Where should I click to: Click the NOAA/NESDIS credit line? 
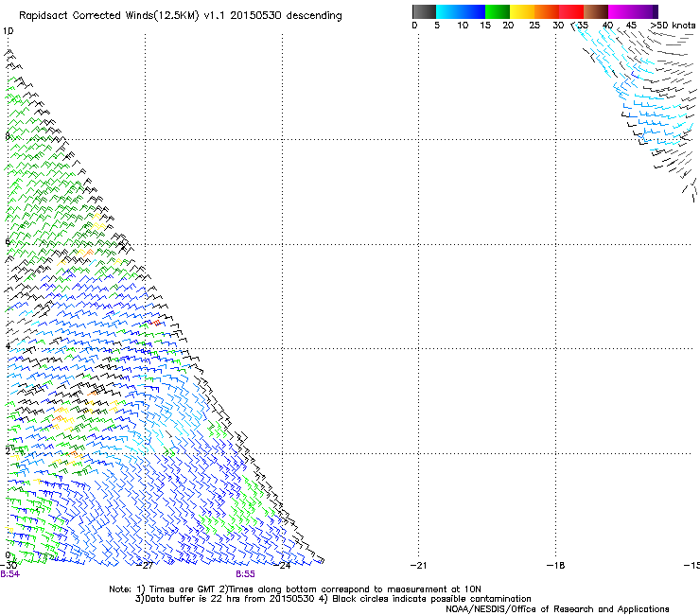coord(557,609)
